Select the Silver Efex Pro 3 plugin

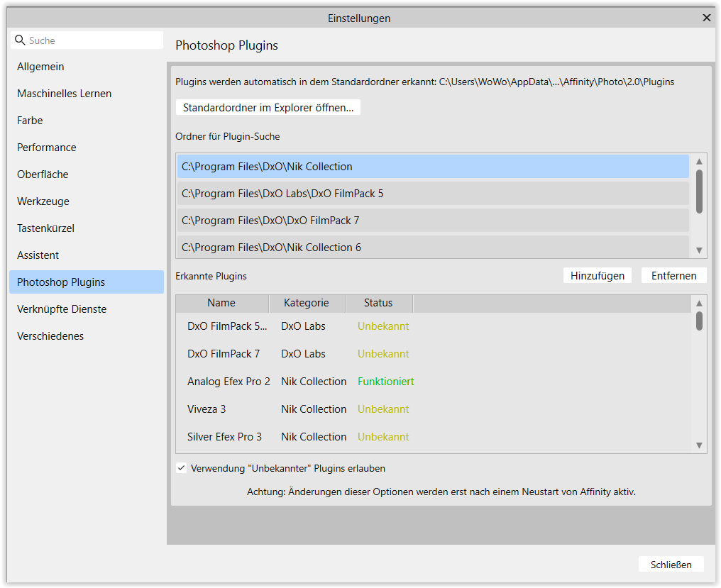pyautogui.click(x=433, y=437)
